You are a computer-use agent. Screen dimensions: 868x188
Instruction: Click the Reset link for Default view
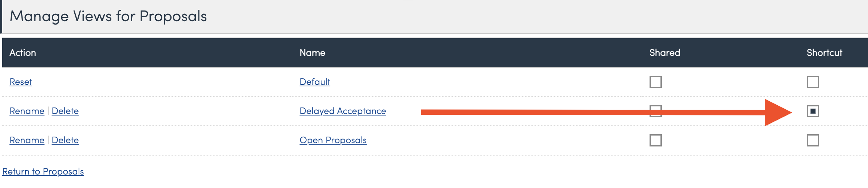(x=21, y=82)
